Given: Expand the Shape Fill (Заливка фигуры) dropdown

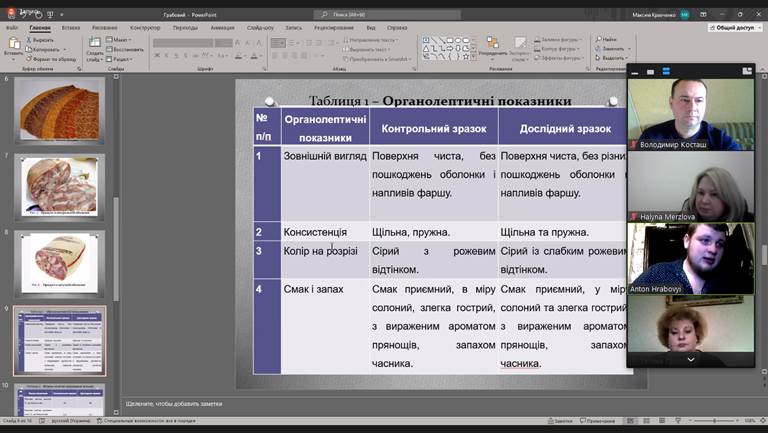Looking at the screenshot, I should [x=561, y=40].
